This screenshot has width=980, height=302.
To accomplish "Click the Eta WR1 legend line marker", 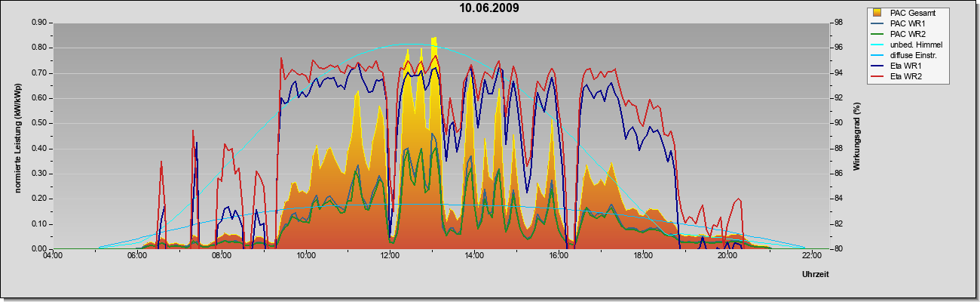I will pos(877,66).
